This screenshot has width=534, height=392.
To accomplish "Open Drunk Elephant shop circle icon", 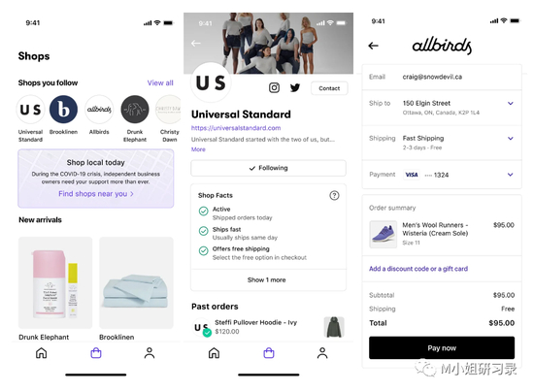I will [x=135, y=110].
